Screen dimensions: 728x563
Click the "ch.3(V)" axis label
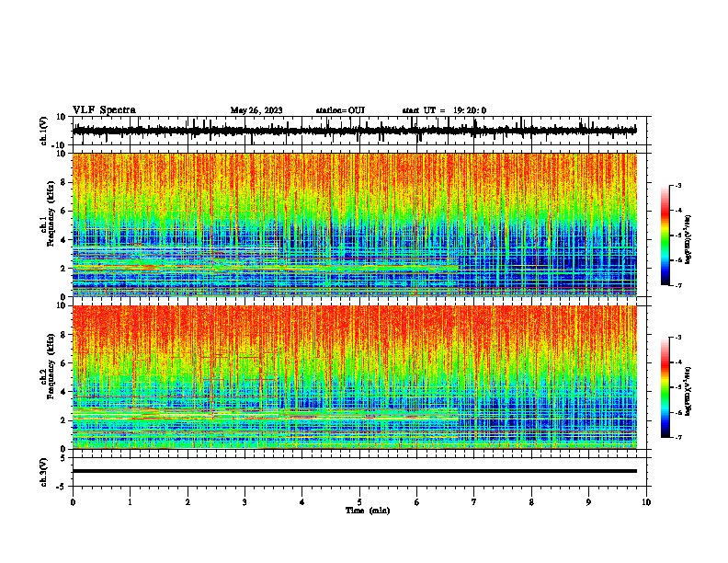tap(44, 472)
